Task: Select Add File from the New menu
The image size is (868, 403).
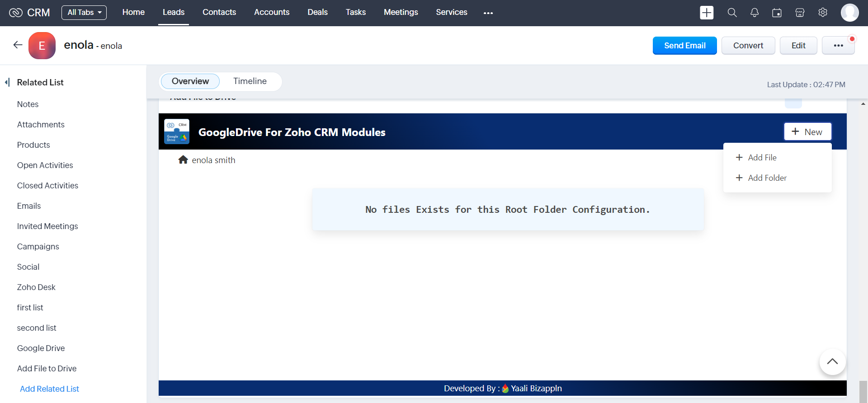Action: [x=762, y=158]
